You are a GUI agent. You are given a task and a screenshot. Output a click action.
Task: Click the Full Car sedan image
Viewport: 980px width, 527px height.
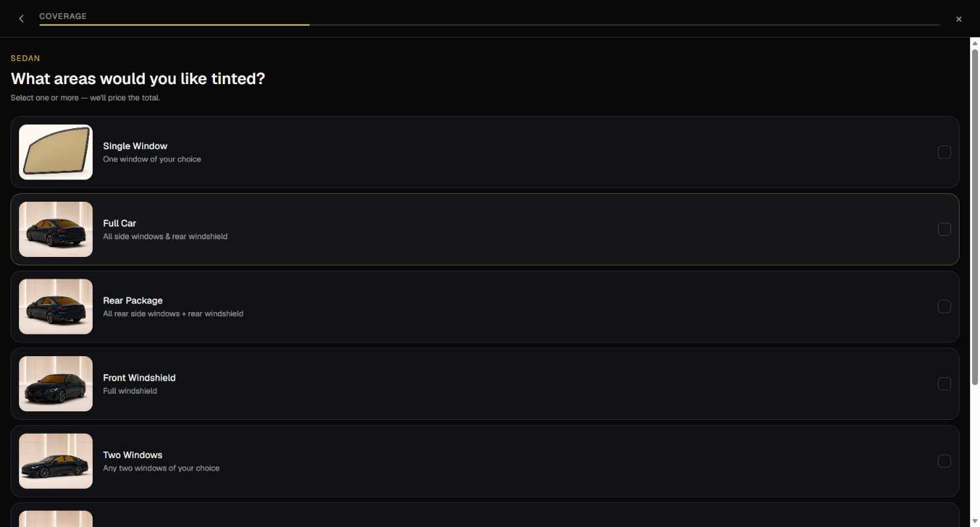pos(56,229)
